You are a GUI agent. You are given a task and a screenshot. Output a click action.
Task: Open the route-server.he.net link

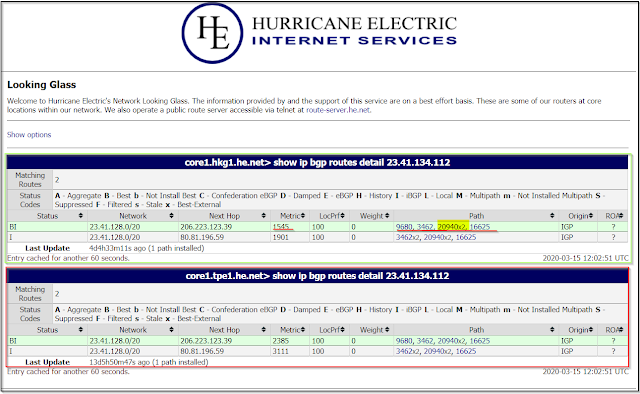coord(338,110)
